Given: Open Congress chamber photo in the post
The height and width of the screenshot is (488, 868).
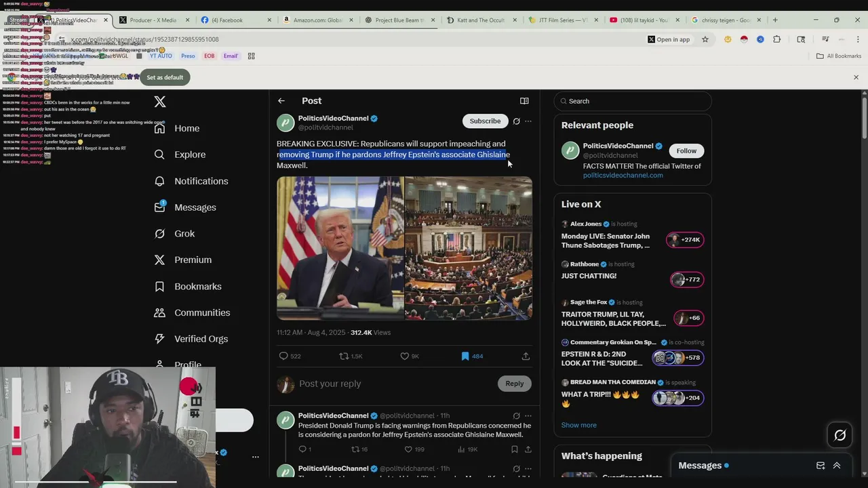Looking at the screenshot, I should pos(469,248).
